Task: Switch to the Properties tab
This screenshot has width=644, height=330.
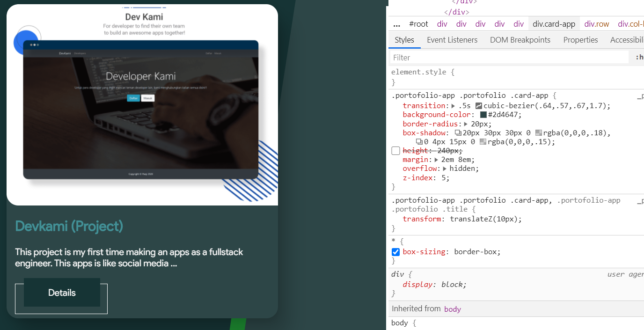Action: coord(580,40)
